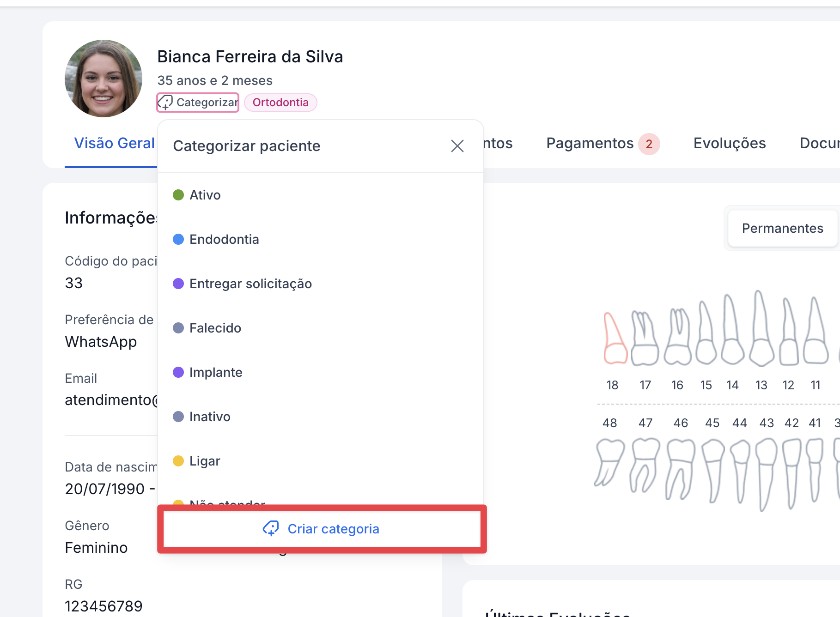Select the Ligar category with yellow dot

coord(205,461)
